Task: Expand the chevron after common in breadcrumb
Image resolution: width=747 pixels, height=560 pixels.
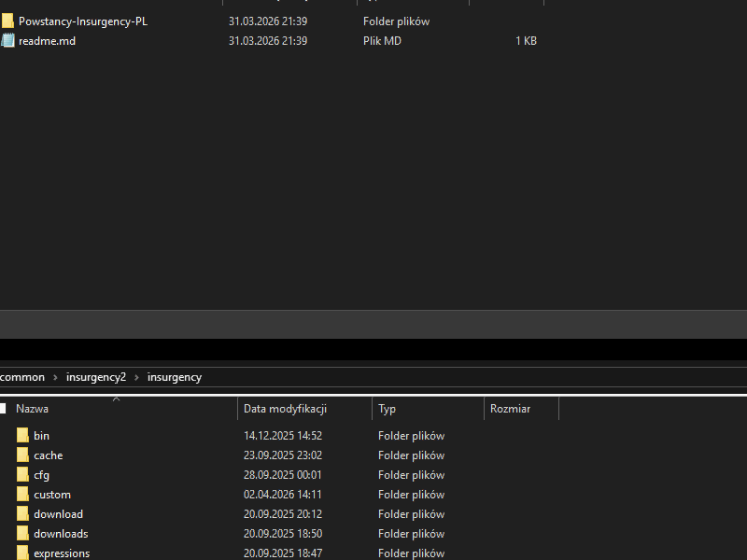Action: click(55, 378)
